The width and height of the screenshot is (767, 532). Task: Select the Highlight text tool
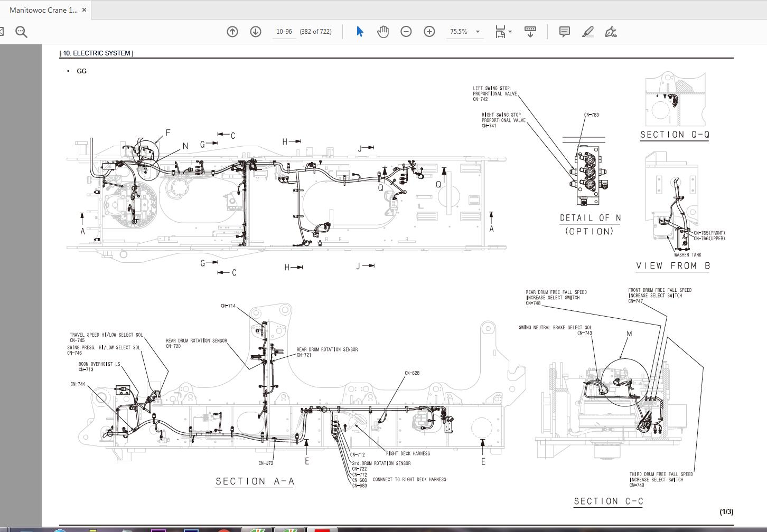coord(587,32)
